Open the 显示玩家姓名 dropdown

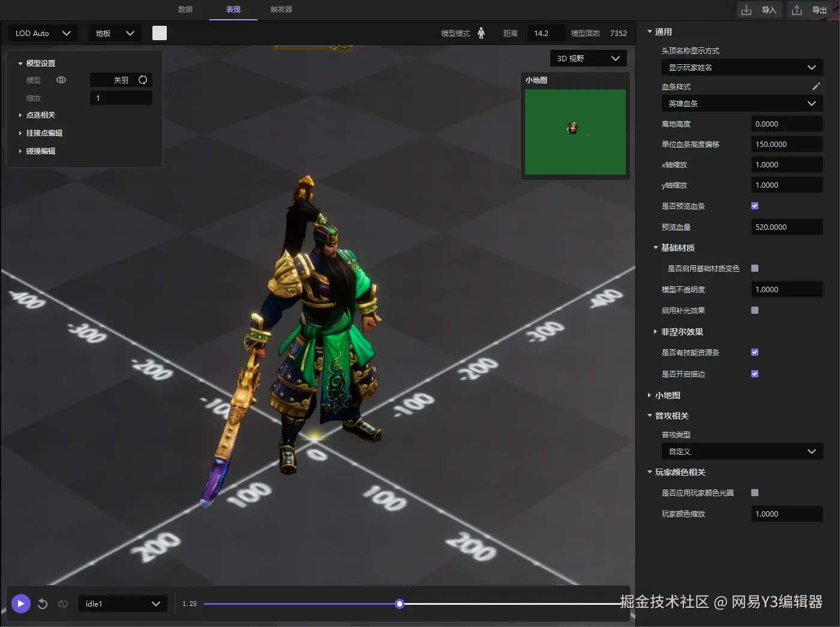(742, 67)
